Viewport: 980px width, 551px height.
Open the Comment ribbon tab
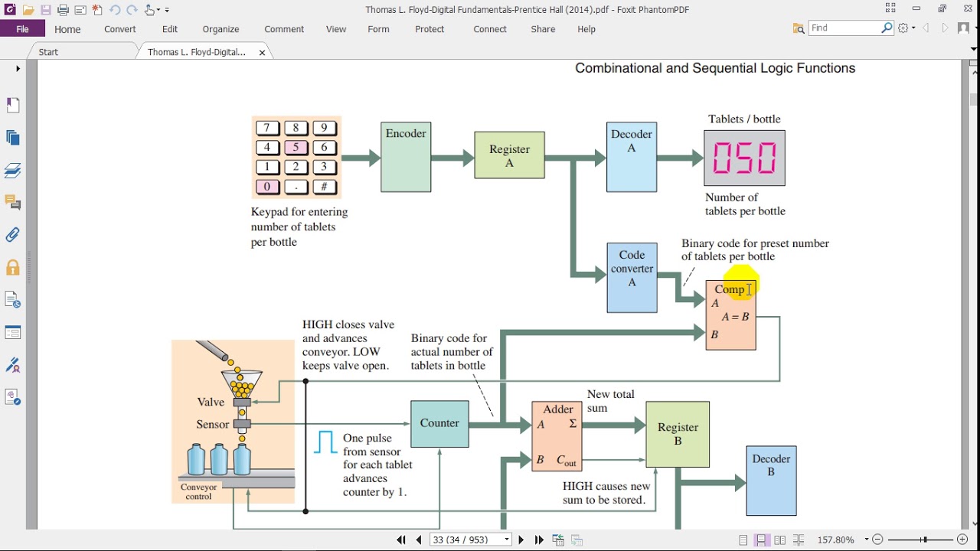coord(284,29)
